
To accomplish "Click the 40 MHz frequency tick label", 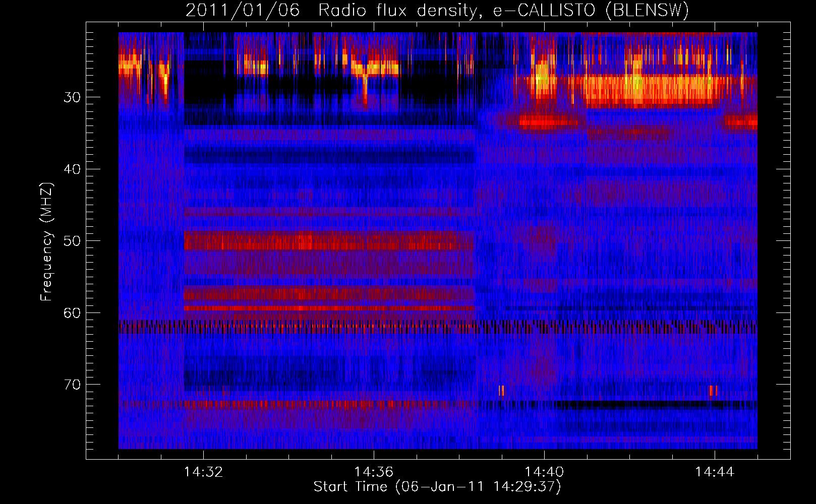I will (72, 169).
